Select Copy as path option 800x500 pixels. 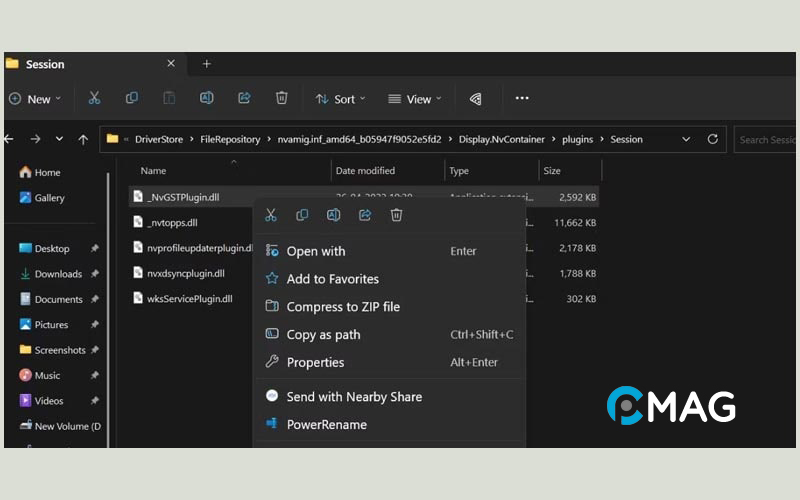323,335
